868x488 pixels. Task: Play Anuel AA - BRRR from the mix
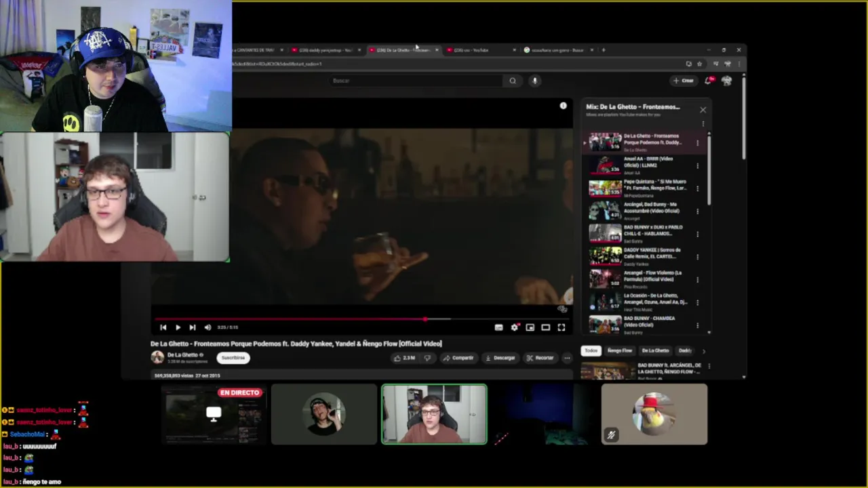pyautogui.click(x=641, y=165)
